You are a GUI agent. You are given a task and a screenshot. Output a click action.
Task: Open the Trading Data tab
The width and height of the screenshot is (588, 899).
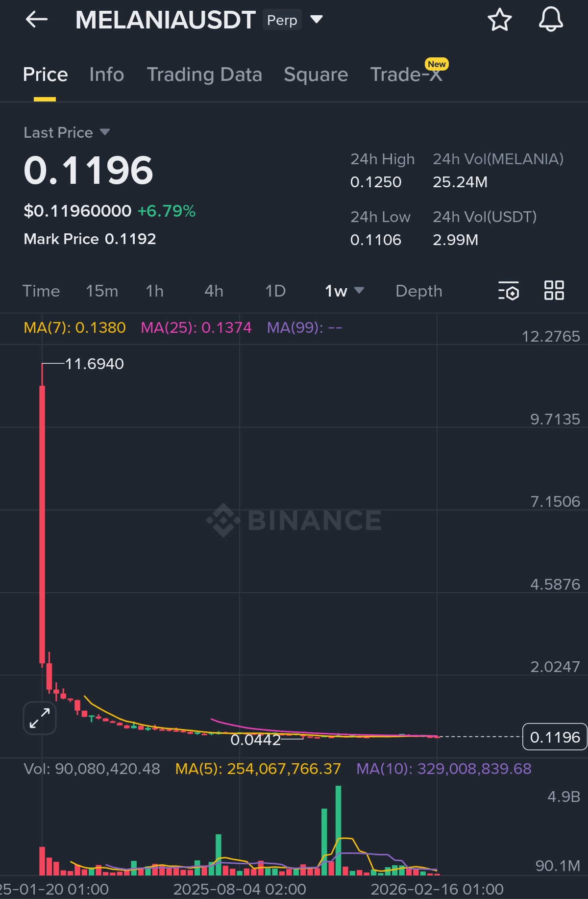point(204,75)
